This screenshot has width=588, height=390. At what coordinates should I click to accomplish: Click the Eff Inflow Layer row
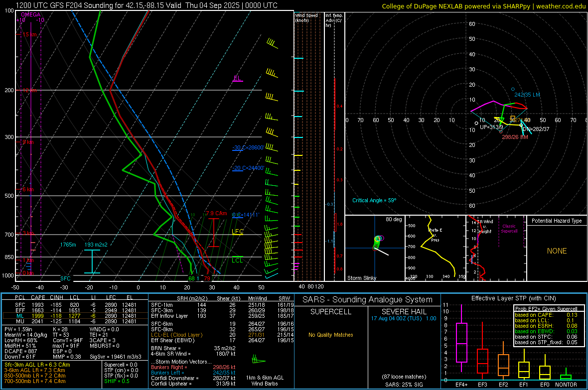tap(221, 316)
